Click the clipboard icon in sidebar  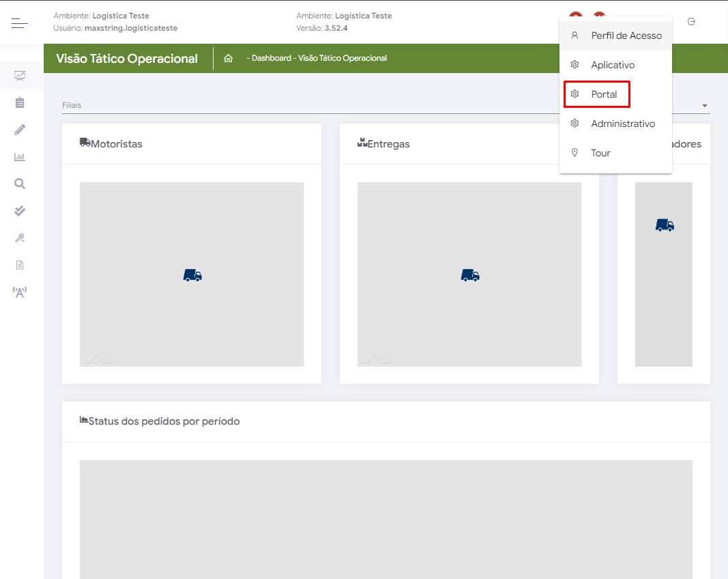(20, 102)
